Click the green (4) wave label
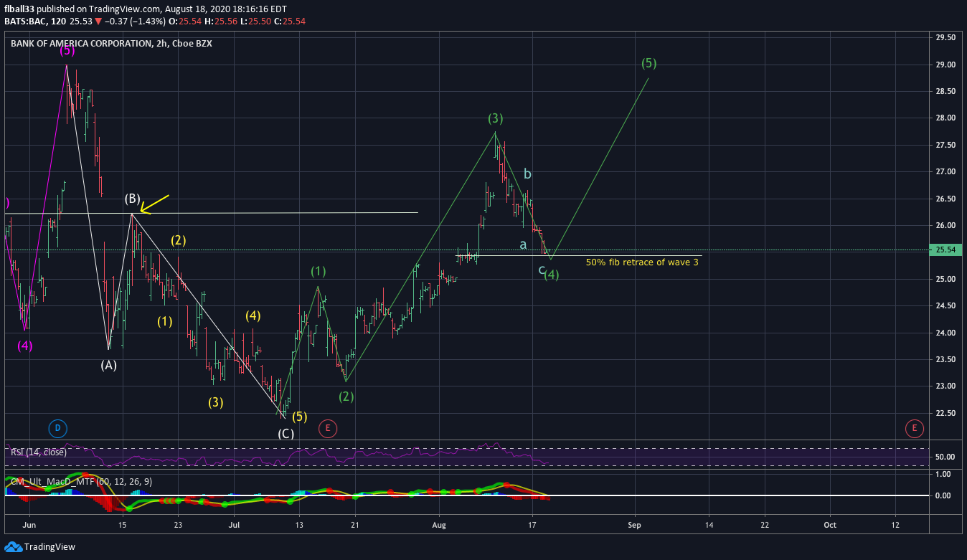The image size is (967, 560). (552, 275)
